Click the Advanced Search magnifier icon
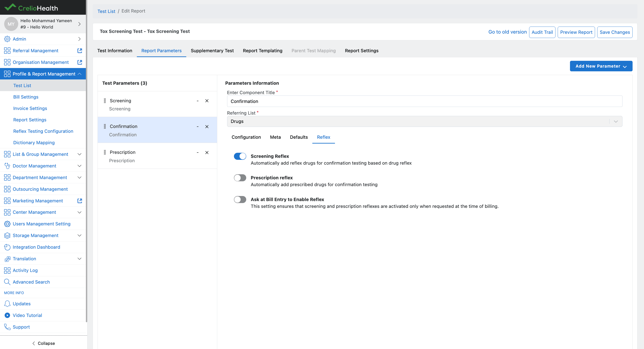Screen dimensions: 644x349 tap(7, 282)
